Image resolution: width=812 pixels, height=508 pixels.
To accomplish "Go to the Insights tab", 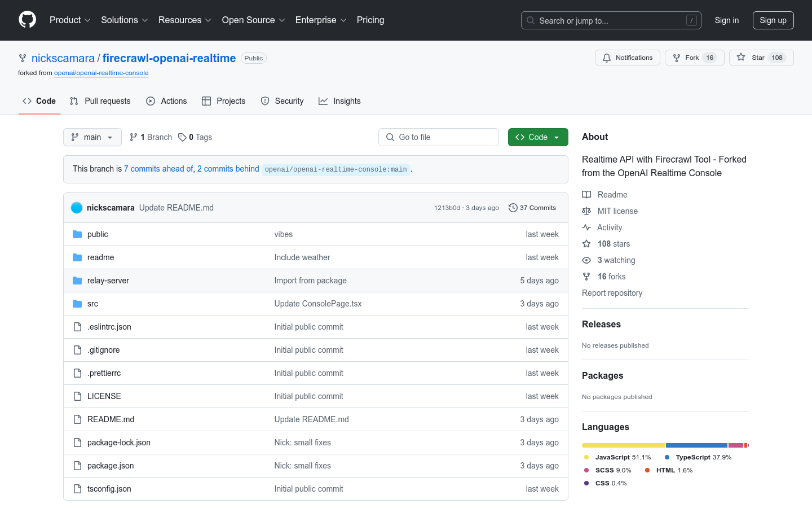I will point(339,101).
